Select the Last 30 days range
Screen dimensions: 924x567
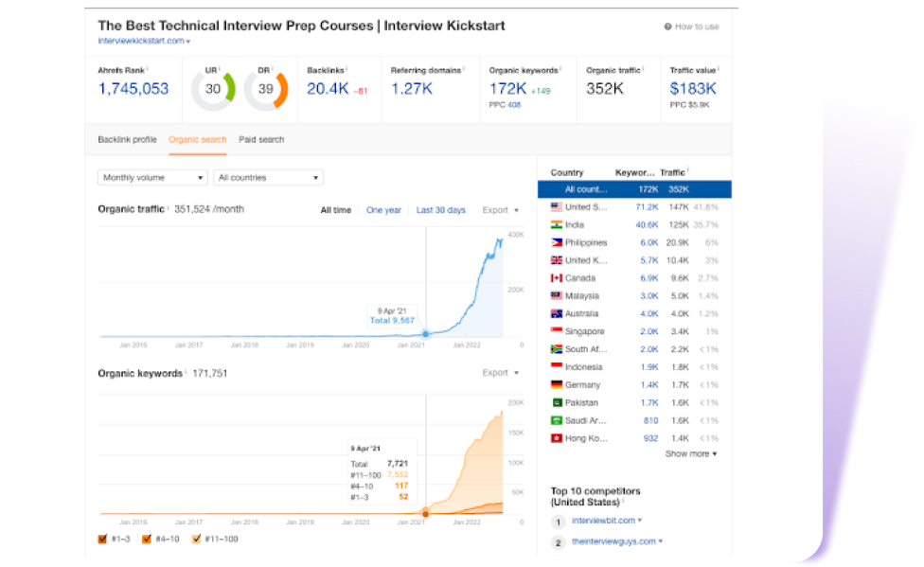pos(440,210)
